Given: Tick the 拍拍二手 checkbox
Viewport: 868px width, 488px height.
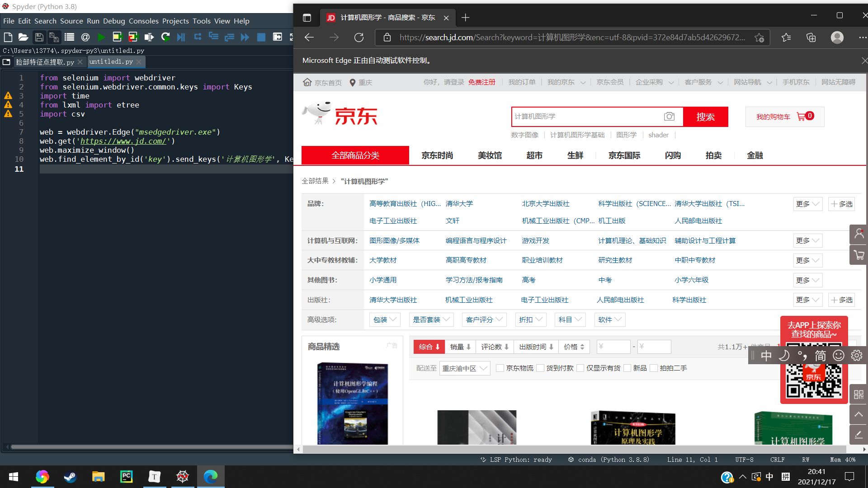Looking at the screenshot, I should [x=654, y=368].
